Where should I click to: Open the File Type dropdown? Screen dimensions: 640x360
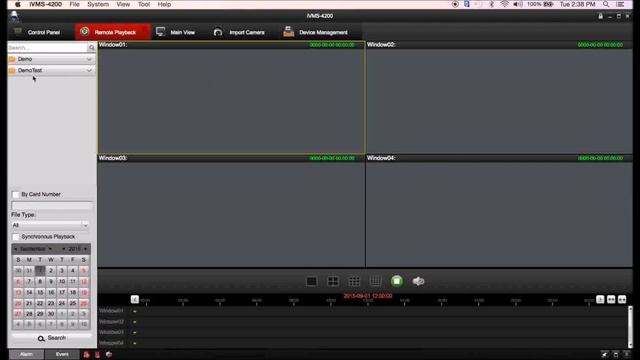point(50,225)
